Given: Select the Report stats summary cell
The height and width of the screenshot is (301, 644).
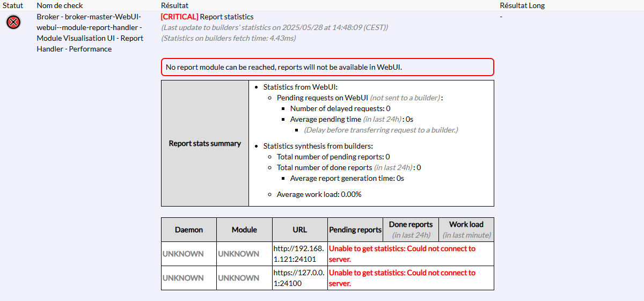Looking at the screenshot, I should coord(205,143).
